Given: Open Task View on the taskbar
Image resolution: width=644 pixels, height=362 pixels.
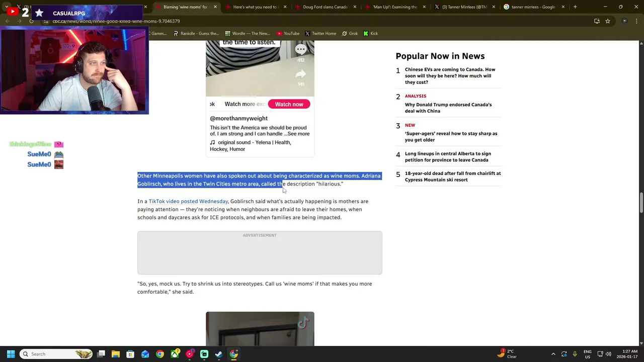Looking at the screenshot, I should [x=101, y=354].
